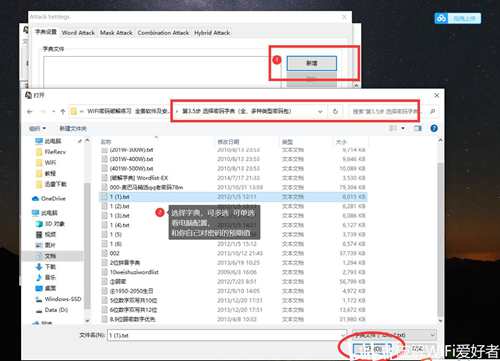Switch to the Hybrid Attack tab

click(x=212, y=33)
